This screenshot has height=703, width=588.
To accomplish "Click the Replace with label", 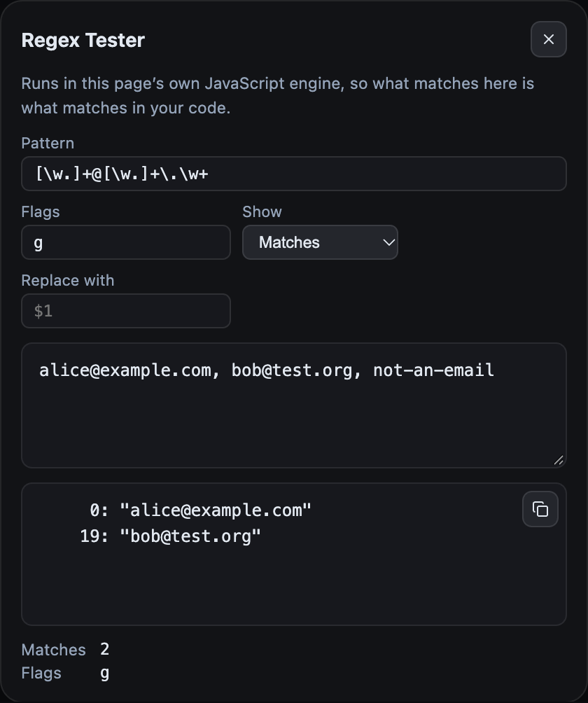I will 68,280.
